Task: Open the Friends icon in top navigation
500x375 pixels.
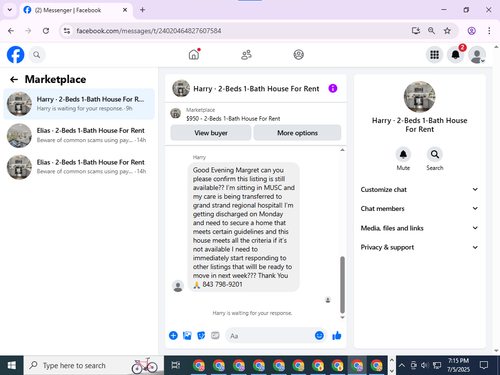Action: click(246, 55)
